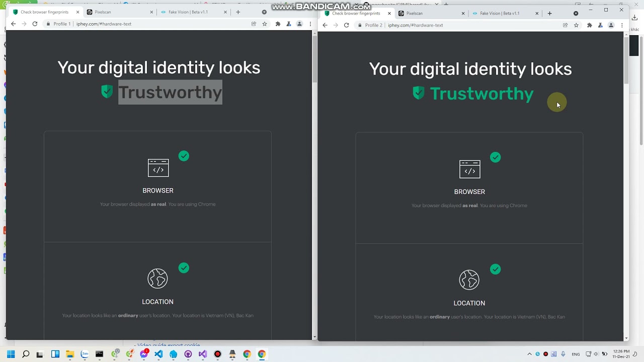Open Windows Start menu

click(x=11, y=354)
